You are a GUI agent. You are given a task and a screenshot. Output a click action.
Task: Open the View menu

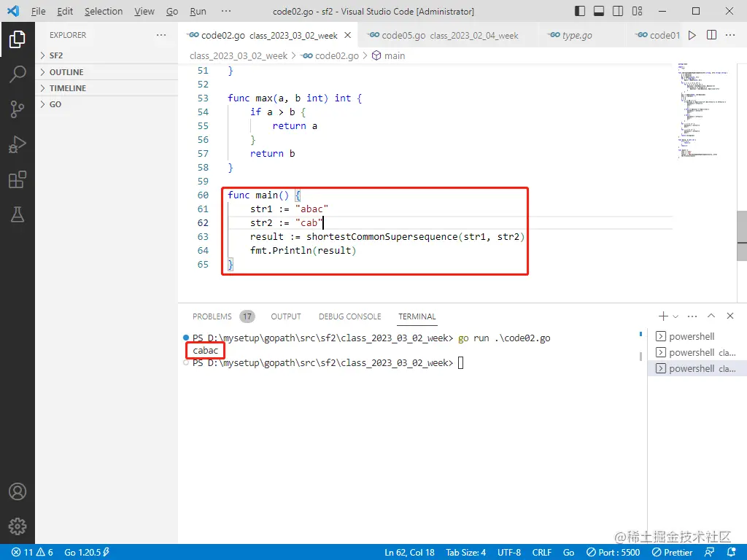click(x=144, y=11)
